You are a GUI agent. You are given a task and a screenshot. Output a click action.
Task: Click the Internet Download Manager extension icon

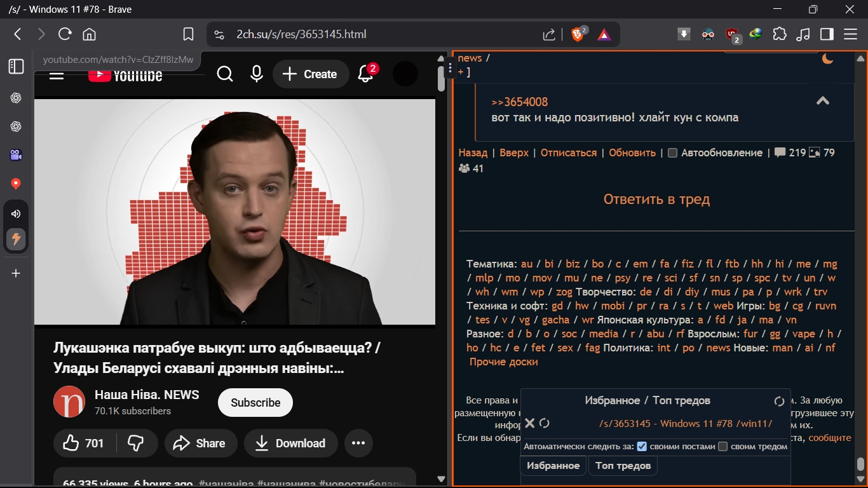point(756,35)
